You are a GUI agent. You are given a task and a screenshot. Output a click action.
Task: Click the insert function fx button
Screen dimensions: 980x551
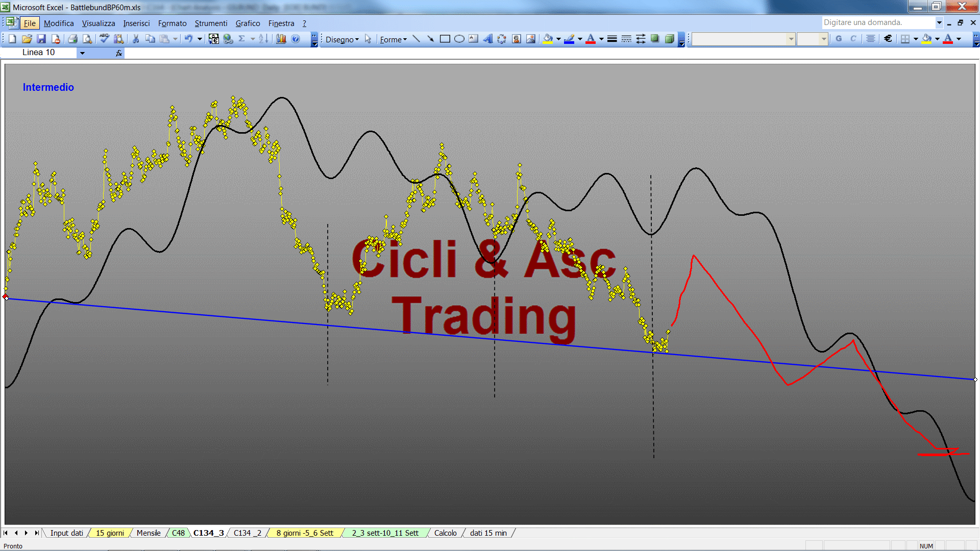118,53
